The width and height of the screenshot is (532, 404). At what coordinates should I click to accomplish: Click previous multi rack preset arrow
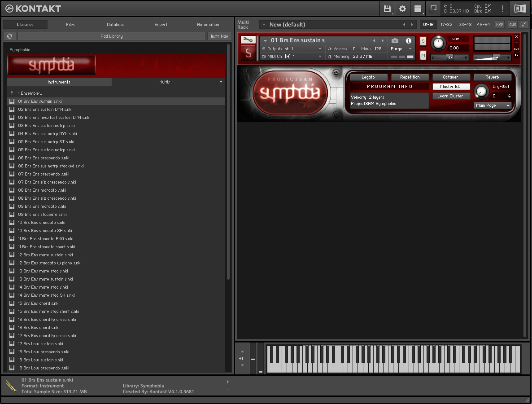[x=404, y=24]
